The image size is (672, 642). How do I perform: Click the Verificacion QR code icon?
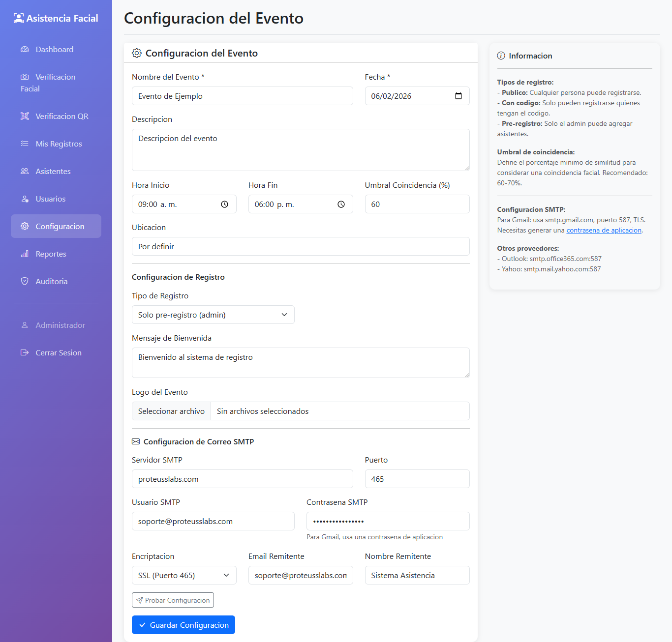click(25, 117)
